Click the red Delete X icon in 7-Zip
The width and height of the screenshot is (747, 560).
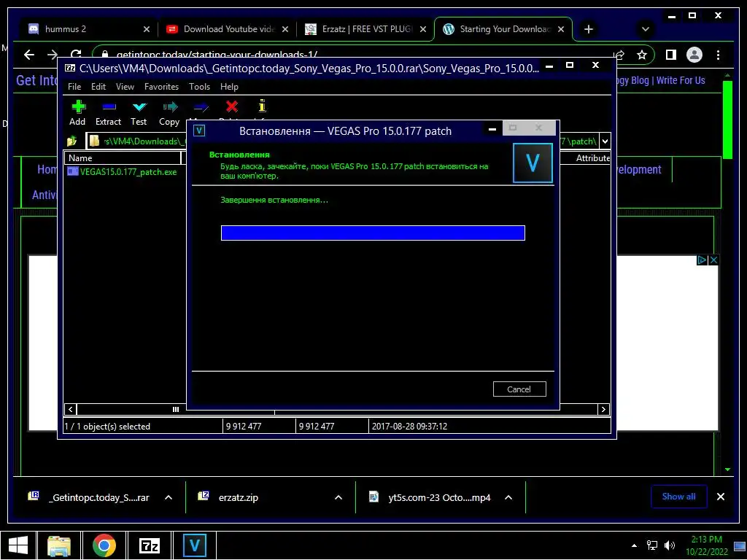tap(232, 106)
